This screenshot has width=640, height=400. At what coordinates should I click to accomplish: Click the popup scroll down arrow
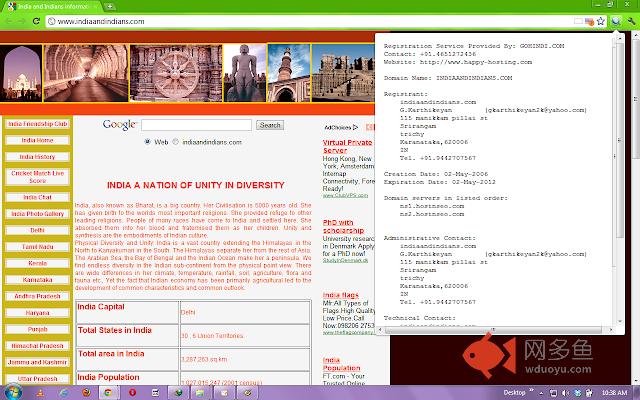click(x=620, y=321)
